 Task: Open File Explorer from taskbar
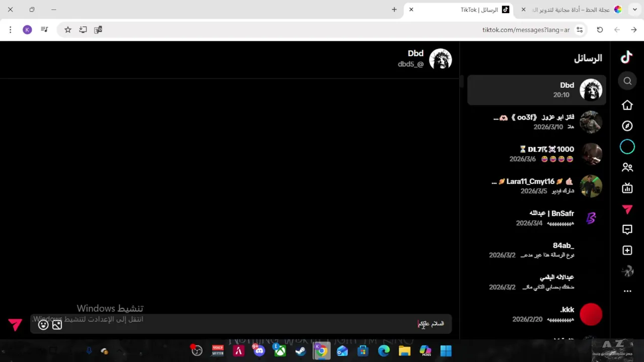405,351
